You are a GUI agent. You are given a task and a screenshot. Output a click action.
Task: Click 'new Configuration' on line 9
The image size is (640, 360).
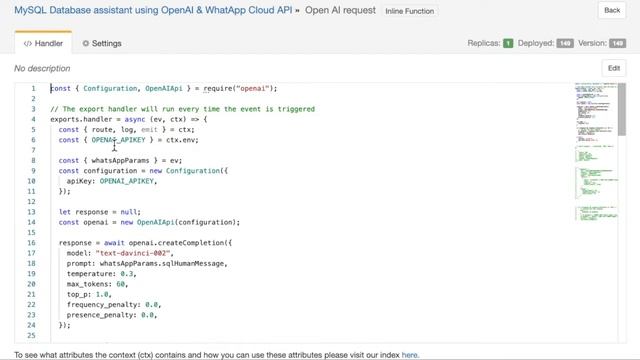pos(184,171)
